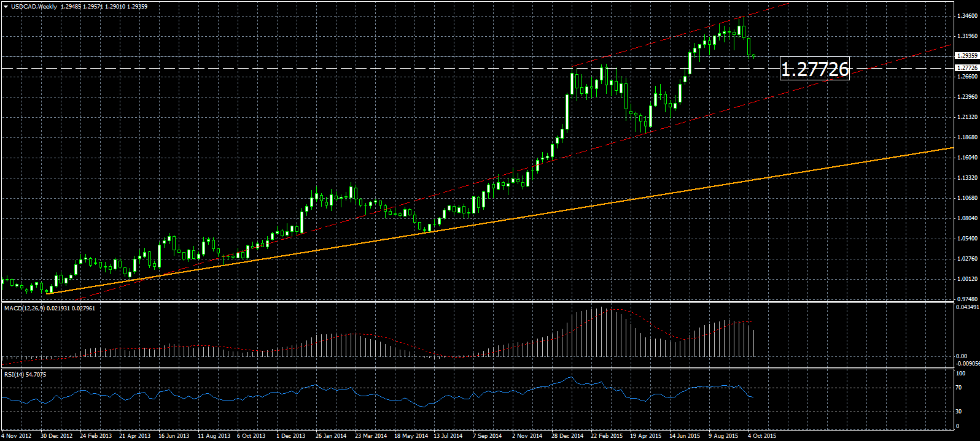Image resolution: width=980 pixels, height=441 pixels.
Task: Click the chart shift triangle beside USDCAD title
Action: point(6,7)
